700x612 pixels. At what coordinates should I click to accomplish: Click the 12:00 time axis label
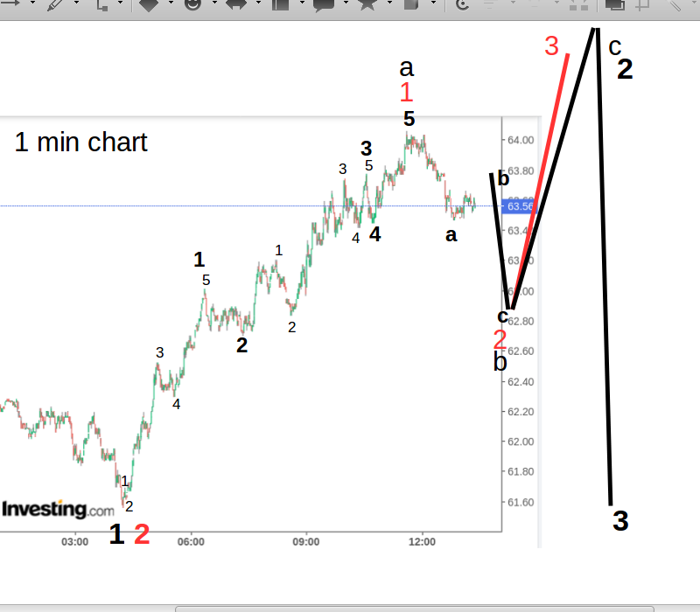click(423, 541)
